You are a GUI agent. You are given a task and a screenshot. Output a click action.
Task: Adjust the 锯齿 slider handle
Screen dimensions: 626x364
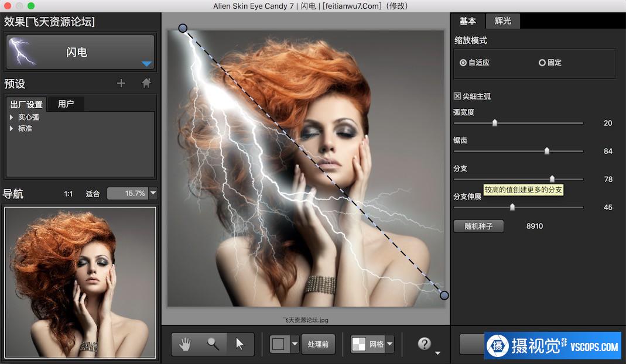pyautogui.click(x=547, y=150)
